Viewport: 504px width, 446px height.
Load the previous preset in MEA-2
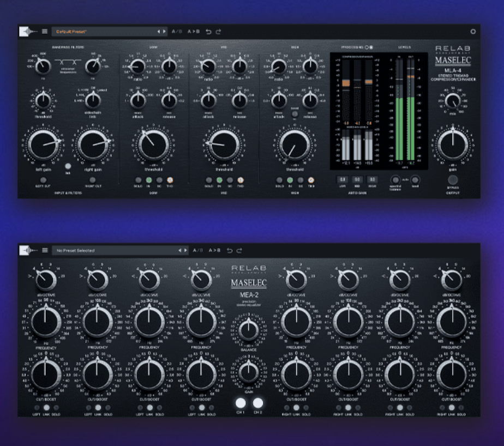click(179, 250)
